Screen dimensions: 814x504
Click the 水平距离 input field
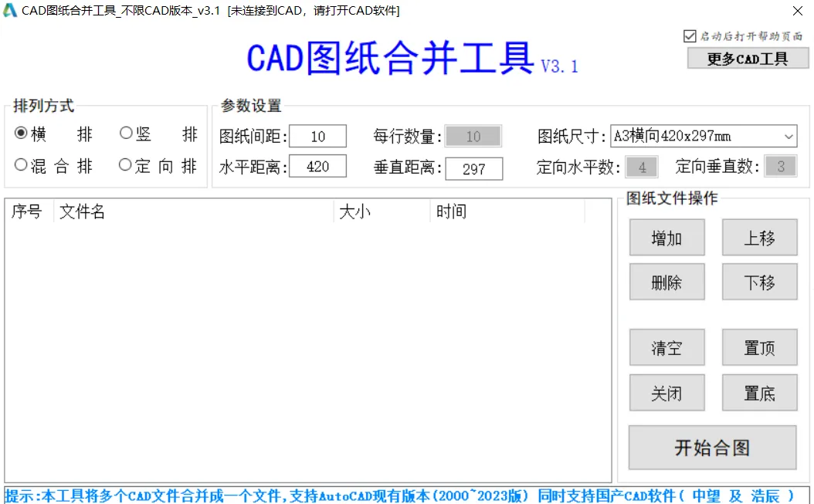pos(317,166)
